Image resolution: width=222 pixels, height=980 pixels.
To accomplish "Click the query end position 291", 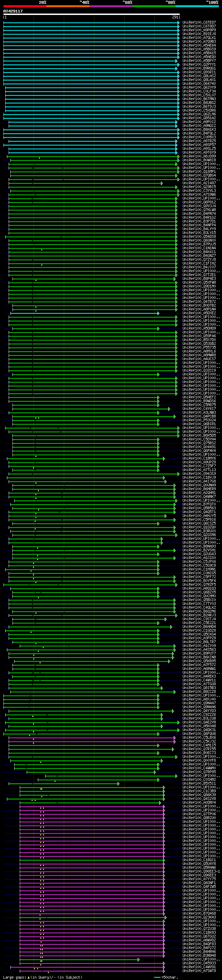I will [175, 17].
